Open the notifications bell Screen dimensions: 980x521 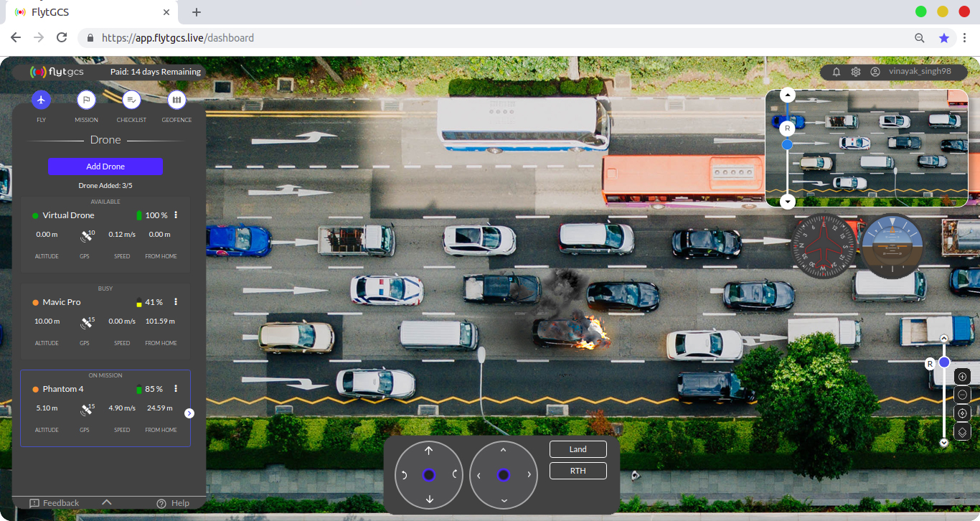837,72
